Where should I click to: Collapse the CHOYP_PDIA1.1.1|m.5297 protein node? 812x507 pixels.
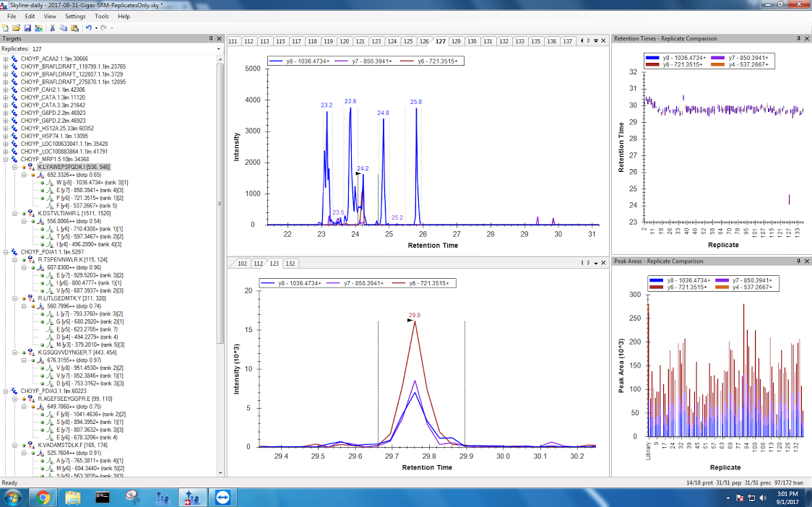6,252
